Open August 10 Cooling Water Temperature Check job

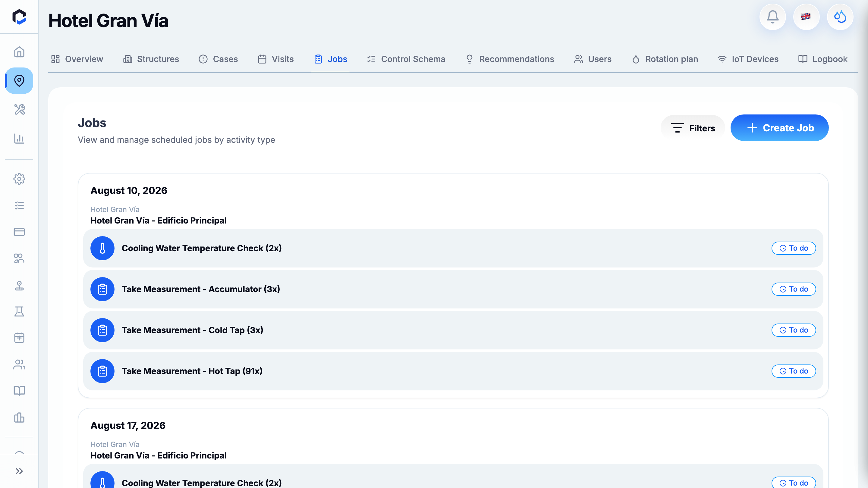tap(453, 248)
